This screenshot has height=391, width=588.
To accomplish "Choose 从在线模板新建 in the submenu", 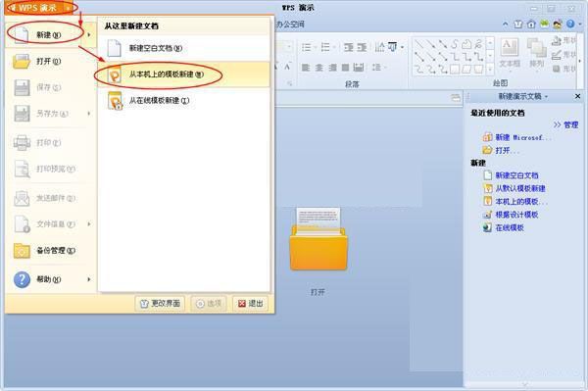I will pos(184,101).
